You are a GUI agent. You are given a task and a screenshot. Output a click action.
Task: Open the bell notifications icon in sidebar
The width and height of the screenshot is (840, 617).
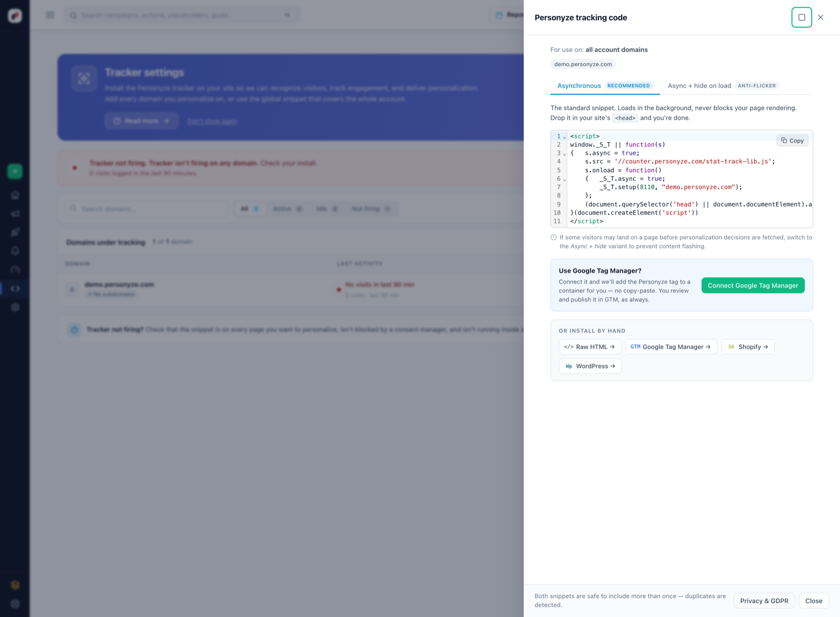(x=15, y=251)
